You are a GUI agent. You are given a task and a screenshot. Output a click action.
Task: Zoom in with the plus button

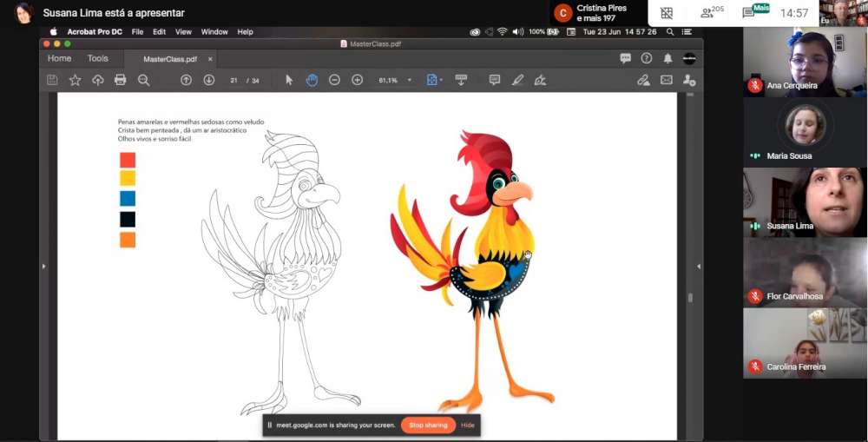click(x=357, y=80)
